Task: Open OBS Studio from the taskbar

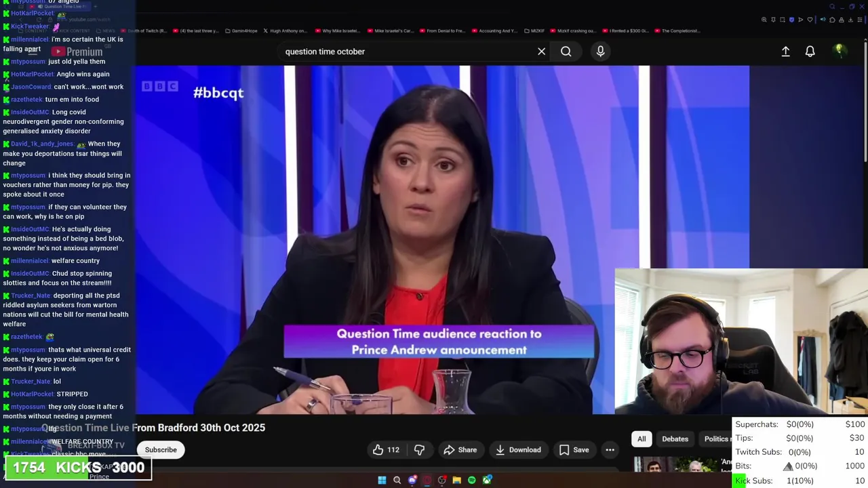Action: tap(442, 480)
